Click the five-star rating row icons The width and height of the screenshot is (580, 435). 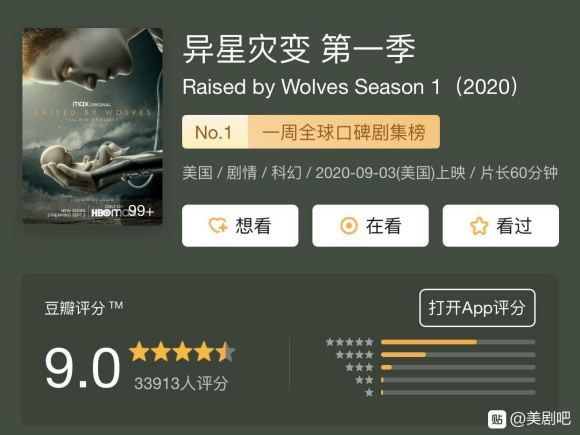pos(350,342)
